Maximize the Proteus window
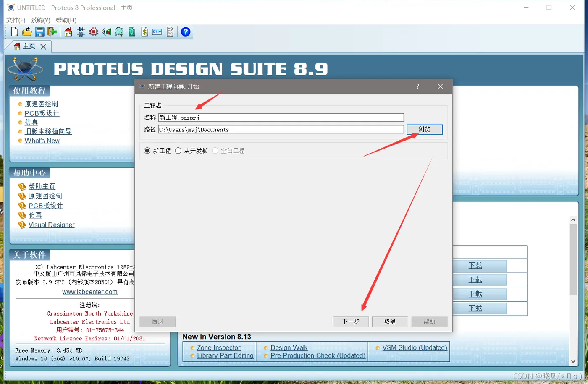Viewport: 588px width, 384px height. point(549,8)
